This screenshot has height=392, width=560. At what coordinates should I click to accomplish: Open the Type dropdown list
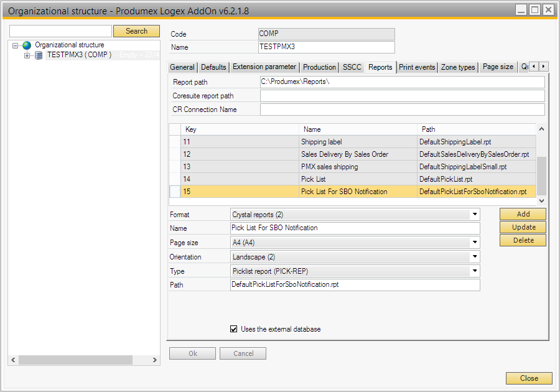475,271
